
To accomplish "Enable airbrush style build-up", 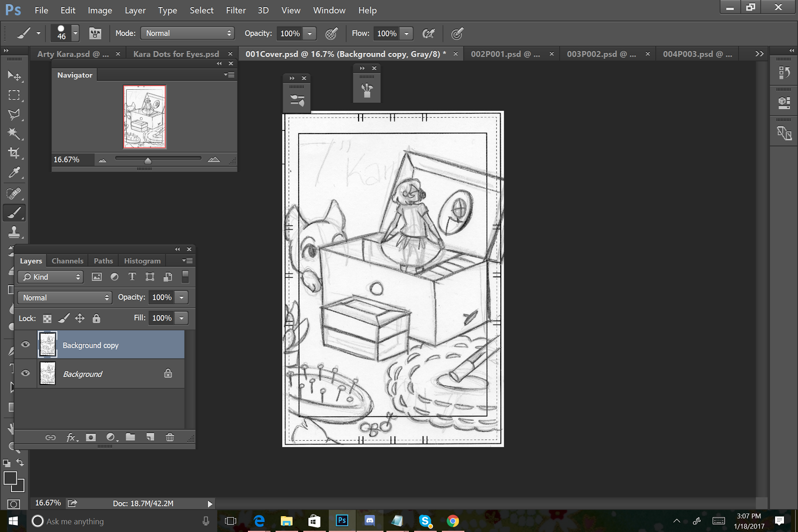I will pos(428,33).
